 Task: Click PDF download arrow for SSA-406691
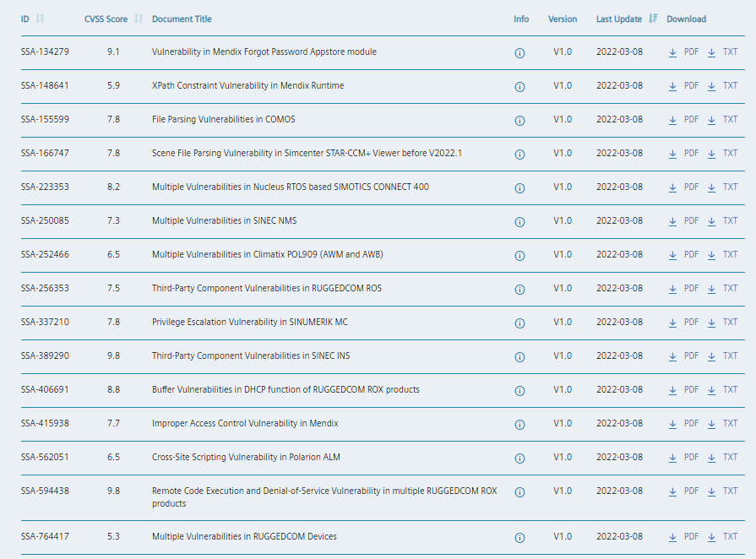click(672, 390)
